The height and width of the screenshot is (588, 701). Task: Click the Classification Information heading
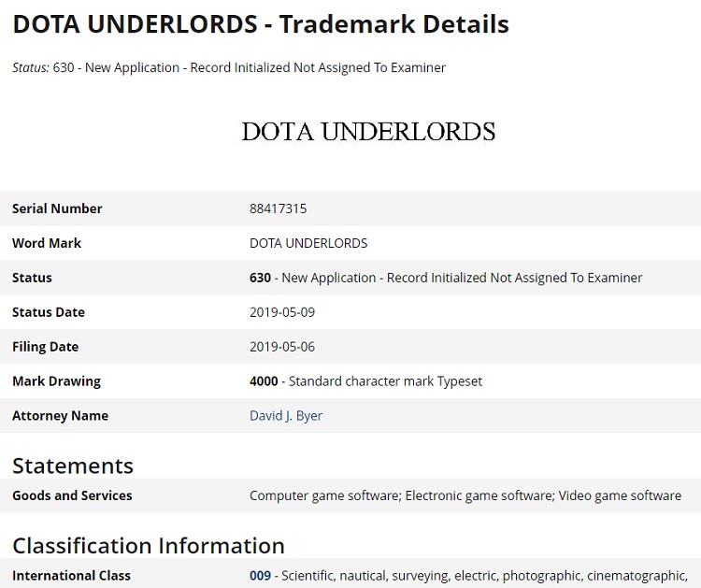coord(149,545)
